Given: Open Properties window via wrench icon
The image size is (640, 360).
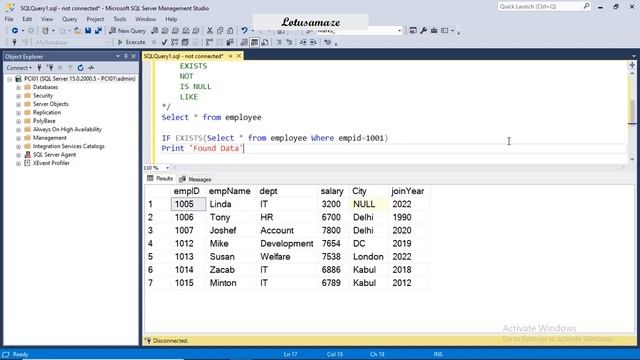Looking at the screenshot, I should [x=424, y=31].
